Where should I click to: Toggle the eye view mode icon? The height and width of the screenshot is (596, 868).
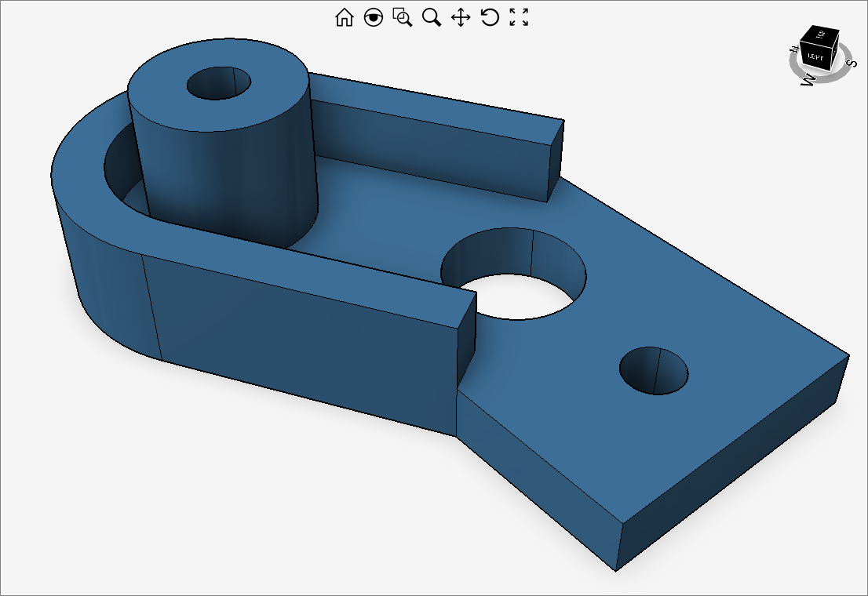[x=374, y=17]
